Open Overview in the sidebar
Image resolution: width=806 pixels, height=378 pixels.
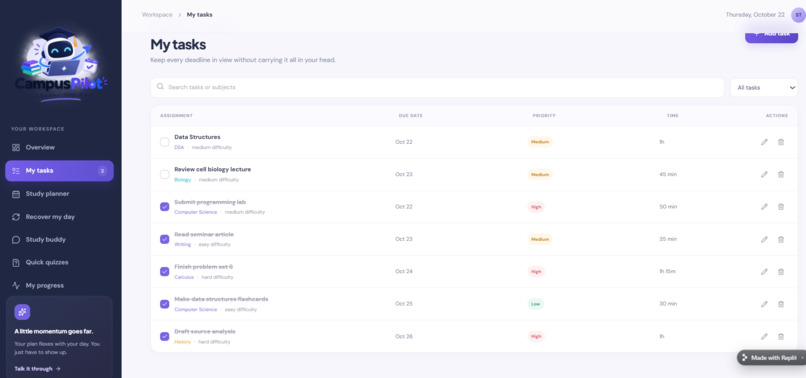(x=59, y=148)
